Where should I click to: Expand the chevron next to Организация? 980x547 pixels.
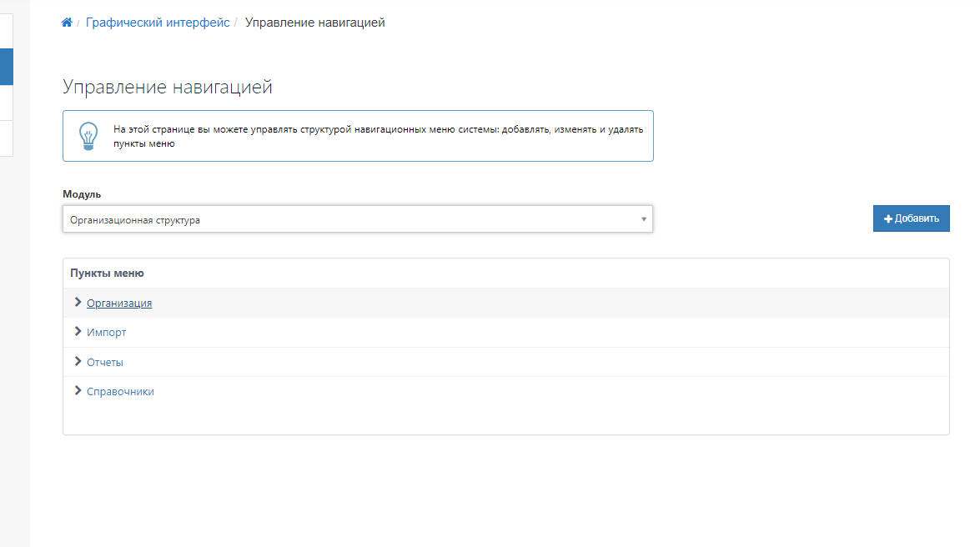point(78,303)
